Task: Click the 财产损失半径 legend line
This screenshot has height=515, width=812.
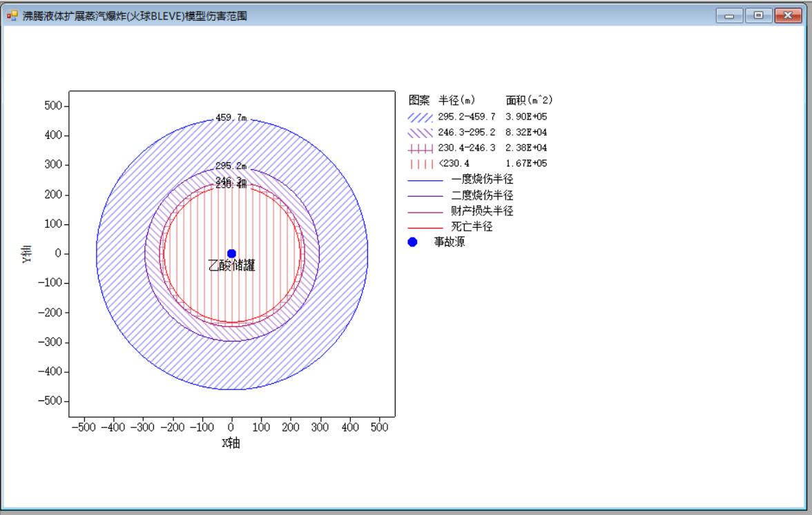Action: [425, 212]
